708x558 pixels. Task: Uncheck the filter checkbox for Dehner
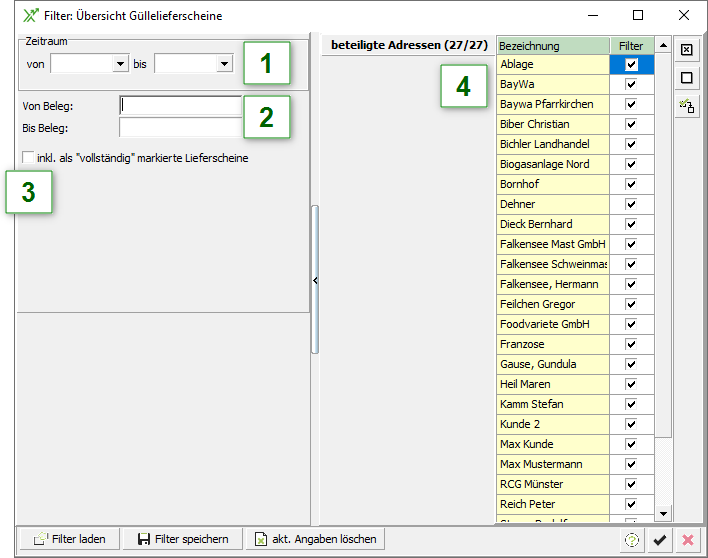click(x=631, y=205)
